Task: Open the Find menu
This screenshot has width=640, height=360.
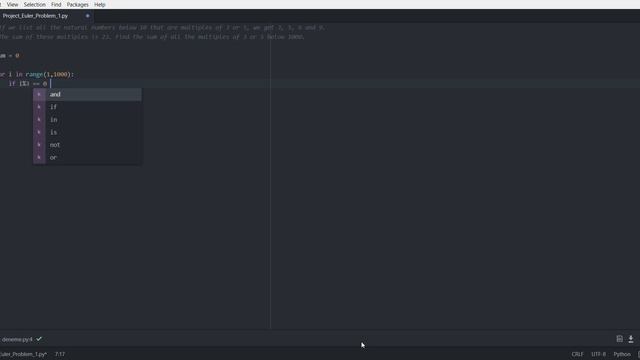Action: [56, 4]
